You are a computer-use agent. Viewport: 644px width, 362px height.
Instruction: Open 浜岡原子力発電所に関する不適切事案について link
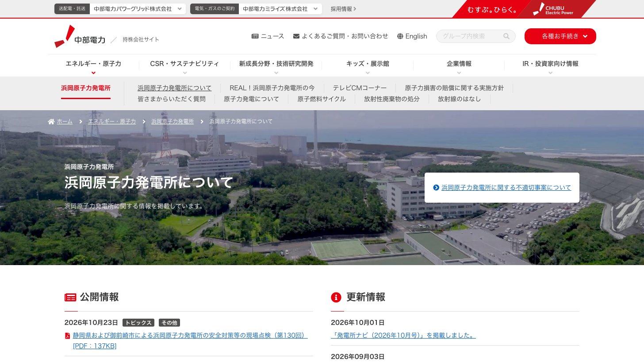506,188
